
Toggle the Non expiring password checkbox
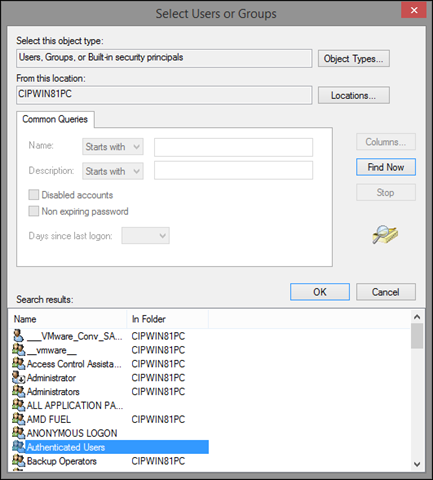click(34, 211)
